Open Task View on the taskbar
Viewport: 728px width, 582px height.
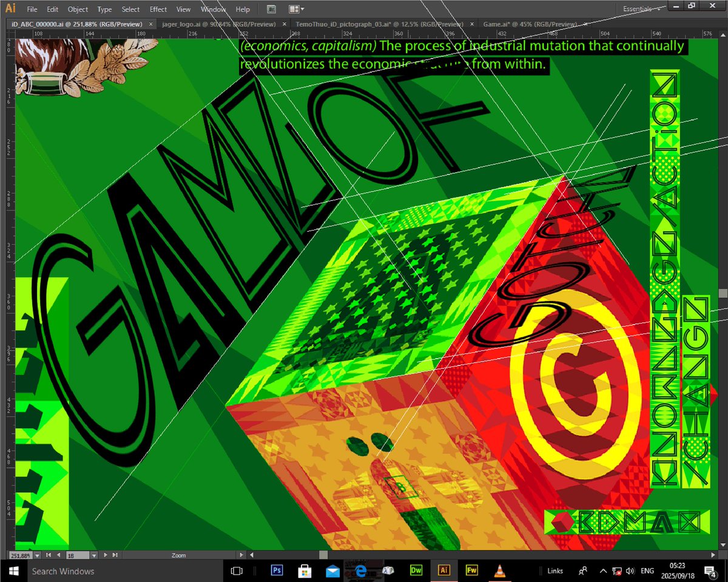tap(237, 570)
